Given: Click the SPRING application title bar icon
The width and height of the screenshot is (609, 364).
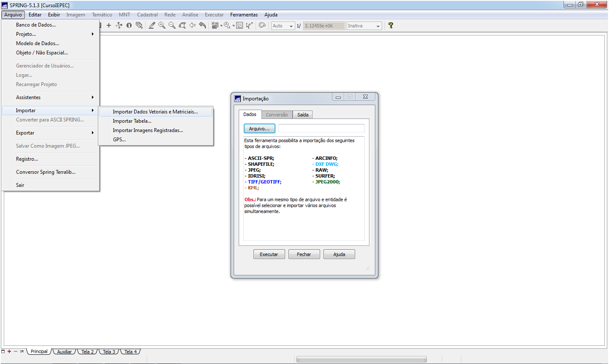Looking at the screenshot, I should (5, 5).
